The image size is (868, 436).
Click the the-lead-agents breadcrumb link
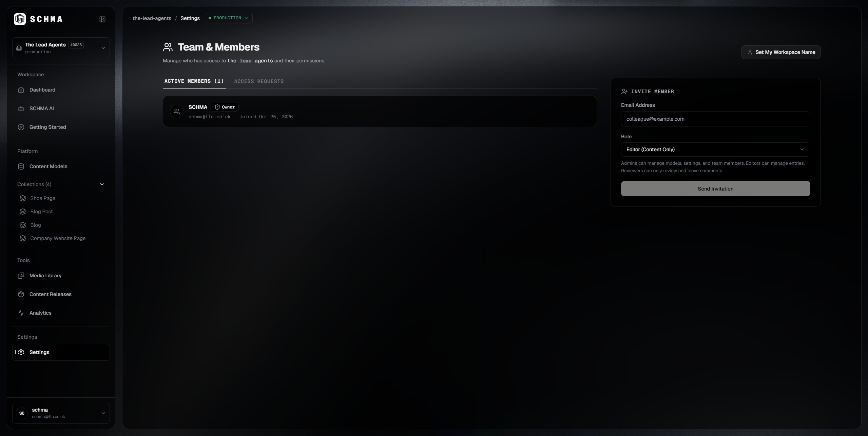point(152,18)
